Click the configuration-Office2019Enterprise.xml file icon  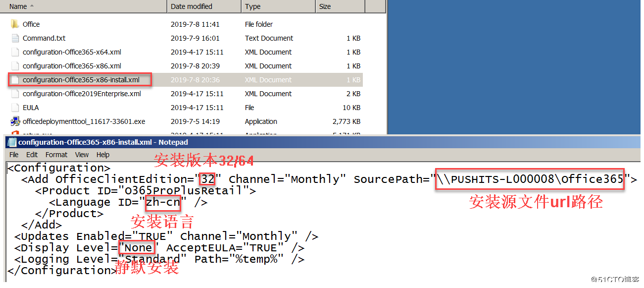pos(15,94)
